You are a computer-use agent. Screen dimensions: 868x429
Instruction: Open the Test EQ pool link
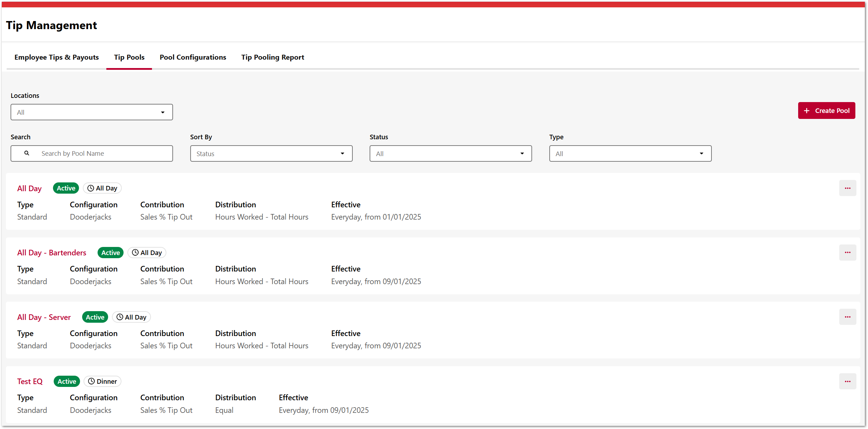click(30, 381)
